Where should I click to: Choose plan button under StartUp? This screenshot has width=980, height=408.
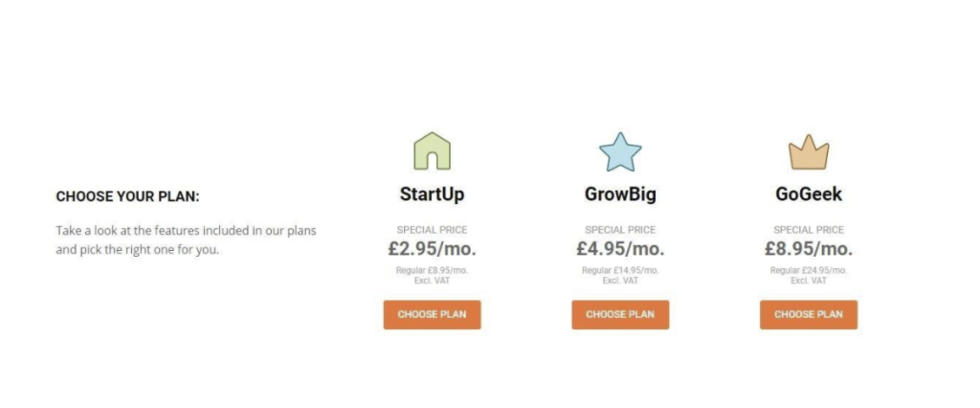(x=432, y=315)
